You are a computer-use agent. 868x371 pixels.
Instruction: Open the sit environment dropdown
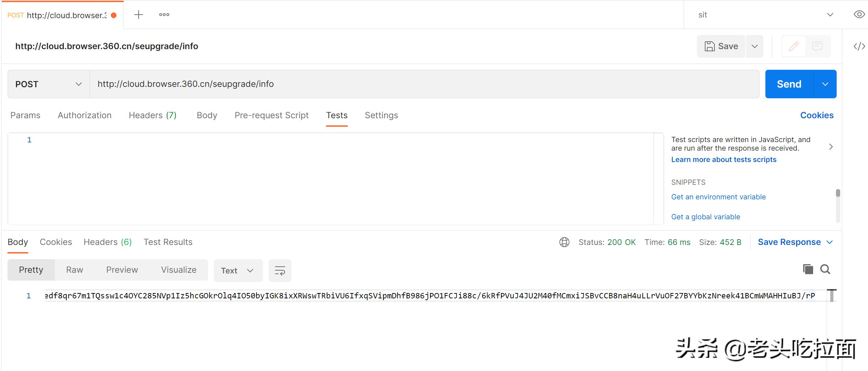pyautogui.click(x=764, y=15)
